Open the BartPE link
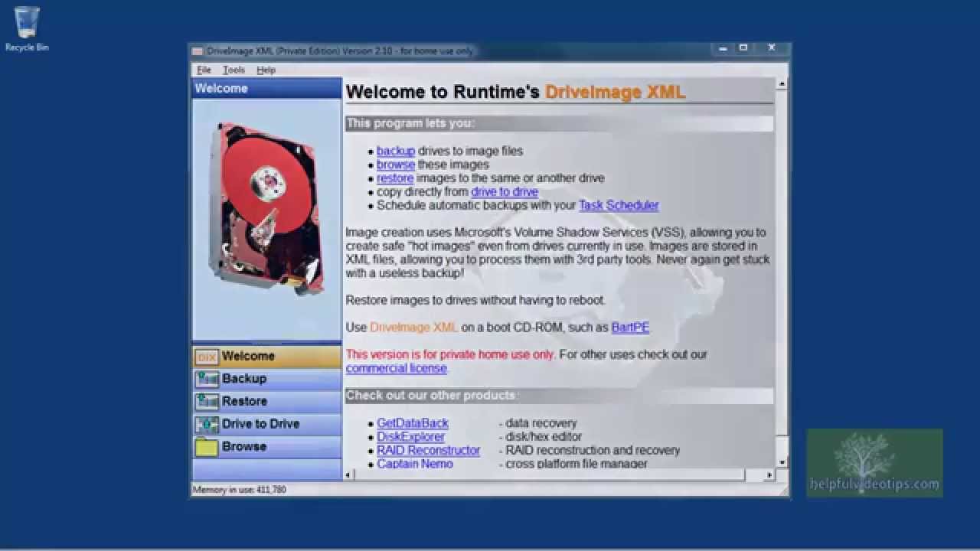This screenshot has width=980, height=551. point(630,328)
